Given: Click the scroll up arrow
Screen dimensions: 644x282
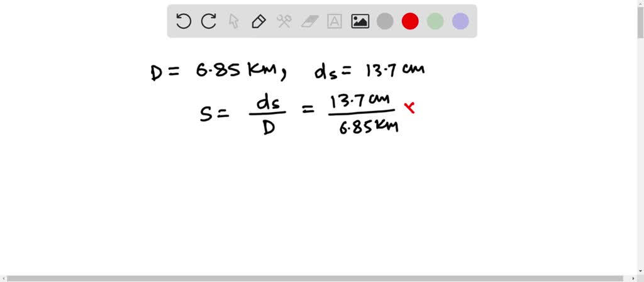Looking at the screenshot, I should (x=640, y=3).
